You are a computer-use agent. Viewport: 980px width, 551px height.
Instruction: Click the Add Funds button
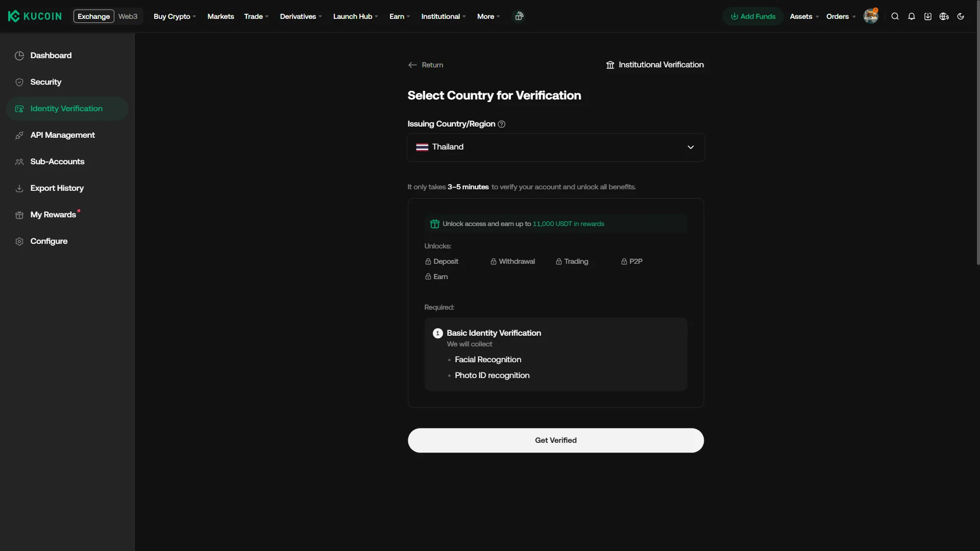pyautogui.click(x=753, y=16)
